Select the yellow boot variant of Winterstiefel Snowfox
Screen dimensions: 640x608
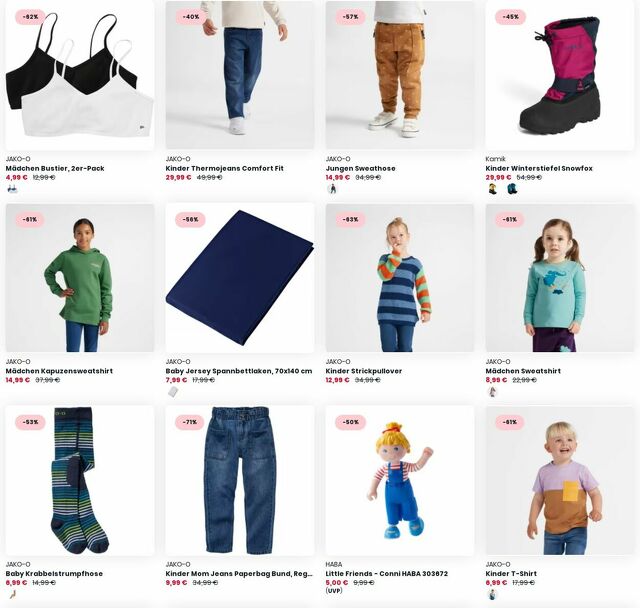[492, 189]
